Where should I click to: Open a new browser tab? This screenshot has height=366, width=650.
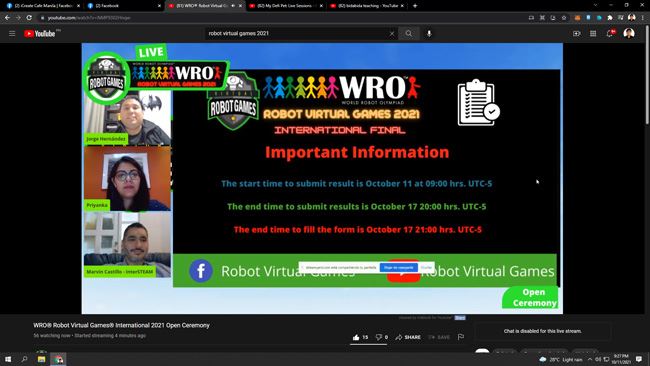(x=415, y=6)
